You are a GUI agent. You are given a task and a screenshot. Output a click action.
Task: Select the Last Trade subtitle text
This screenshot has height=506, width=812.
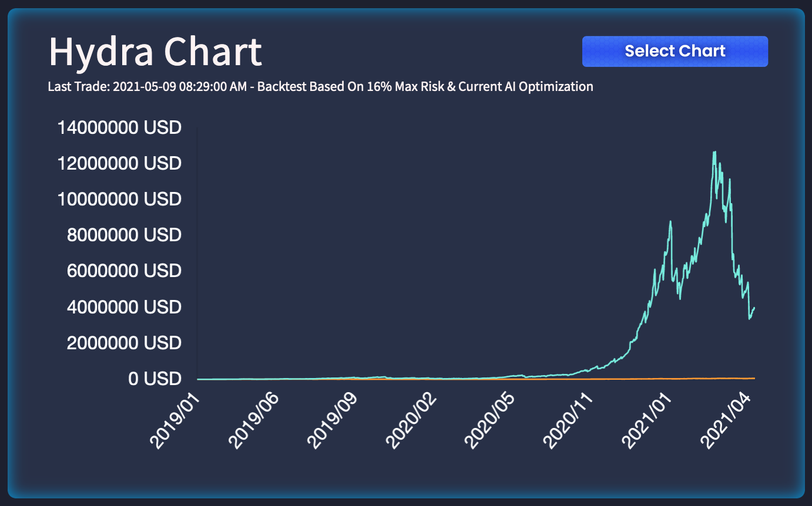coord(320,87)
